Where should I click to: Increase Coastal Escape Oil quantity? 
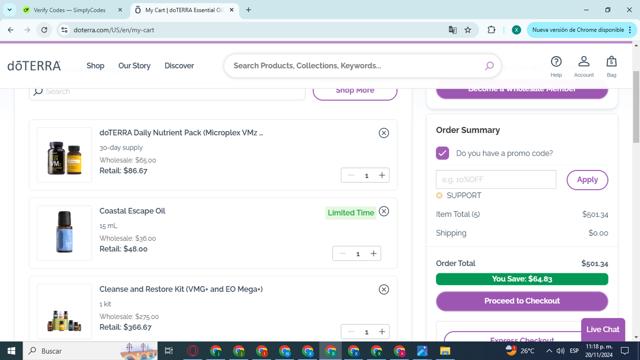coord(373,253)
